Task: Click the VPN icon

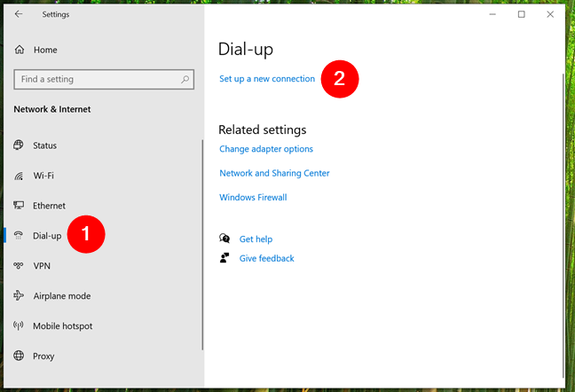Action: 19,265
